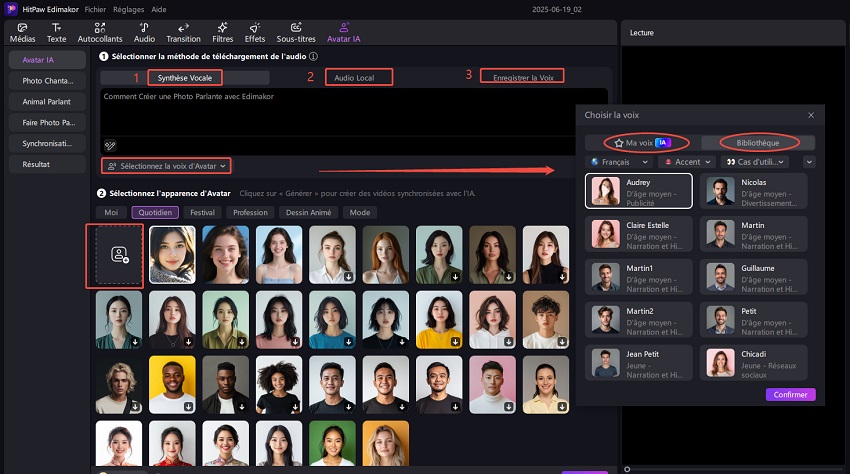Open the Aide menu

(159, 9)
